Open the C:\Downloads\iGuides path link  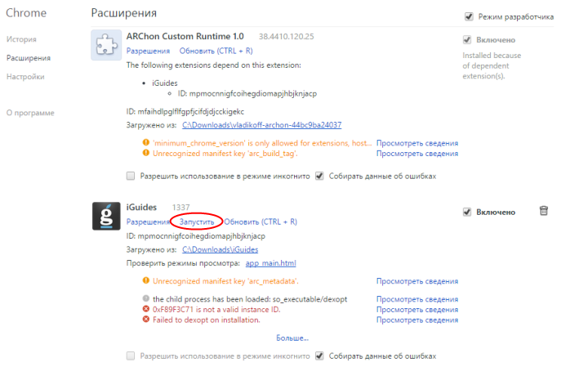220,249
